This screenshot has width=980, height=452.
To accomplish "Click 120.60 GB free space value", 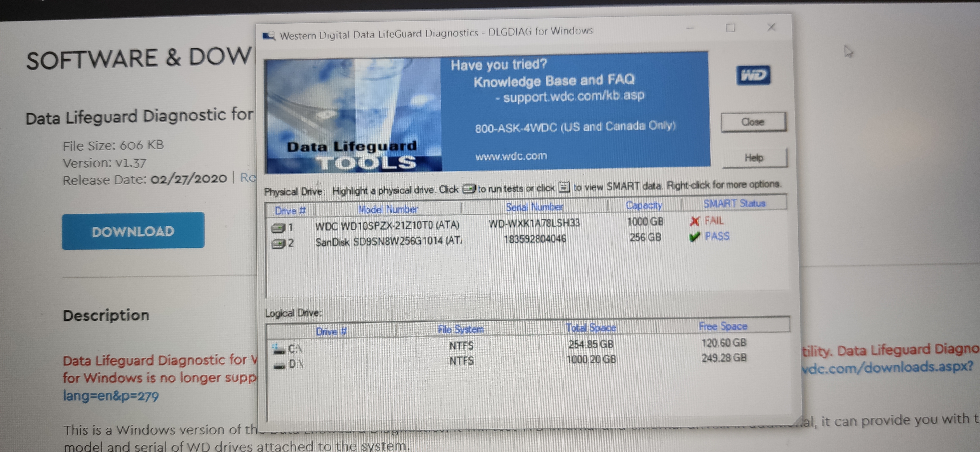I will pyautogui.click(x=723, y=343).
